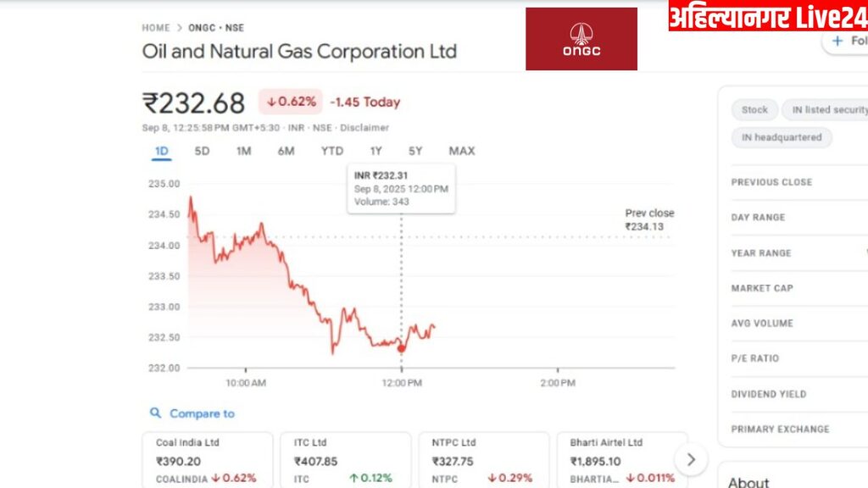Click the Compare to search icon
Screen dimensions: 868x488
tap(155, 413)
